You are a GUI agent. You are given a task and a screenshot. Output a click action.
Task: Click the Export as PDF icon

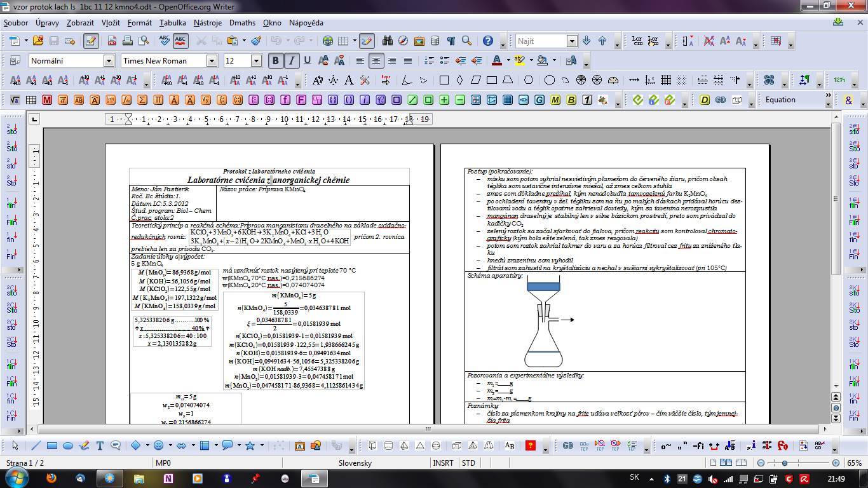(112, 41)
